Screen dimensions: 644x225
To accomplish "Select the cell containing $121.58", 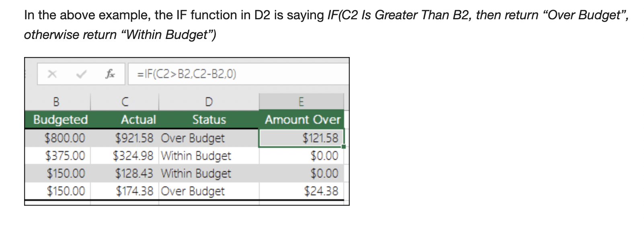I will [301, 138].
